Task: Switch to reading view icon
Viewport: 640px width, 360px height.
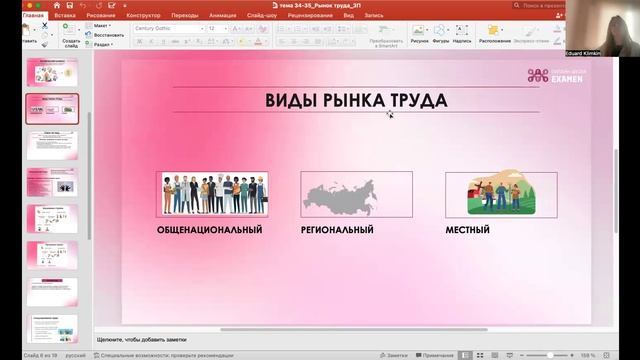Action: (x=495, y=355)
